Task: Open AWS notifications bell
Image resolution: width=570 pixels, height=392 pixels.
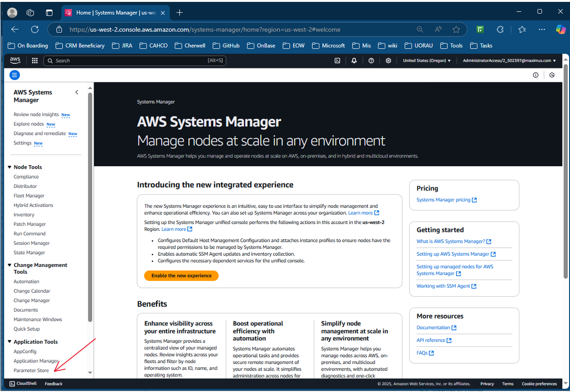Action: coord(354,60)
